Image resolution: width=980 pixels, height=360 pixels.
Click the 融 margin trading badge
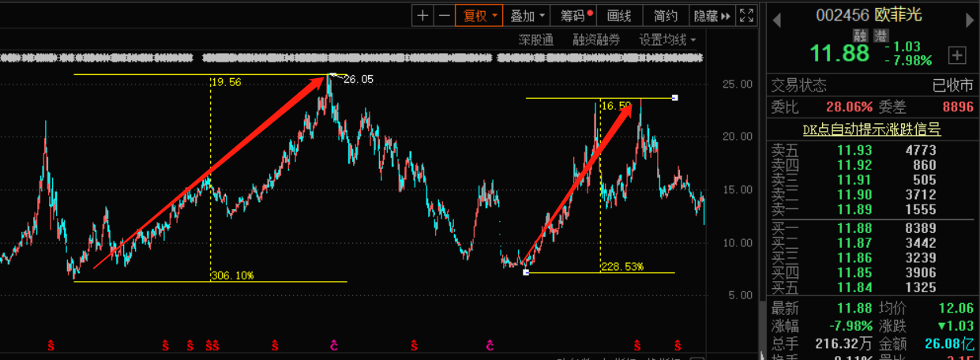point(860,35)
